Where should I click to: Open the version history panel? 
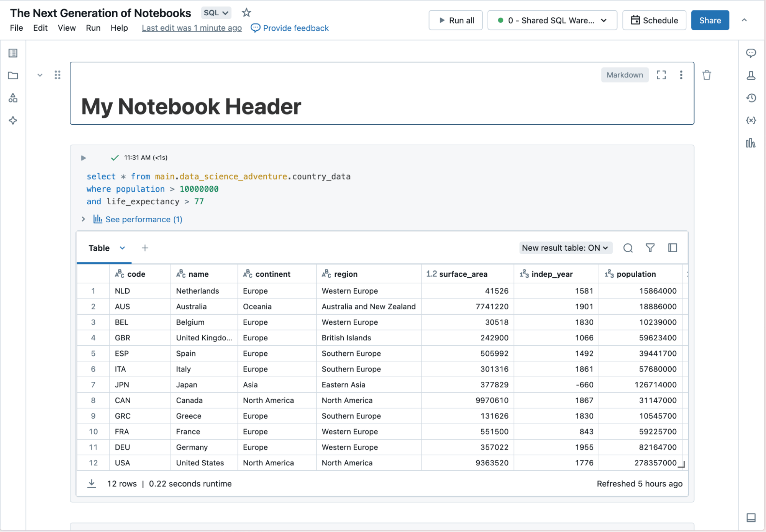(x=751, y=98)
